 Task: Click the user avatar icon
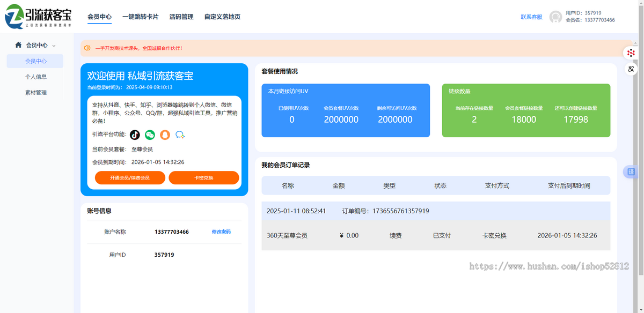(x=556, y=17)
